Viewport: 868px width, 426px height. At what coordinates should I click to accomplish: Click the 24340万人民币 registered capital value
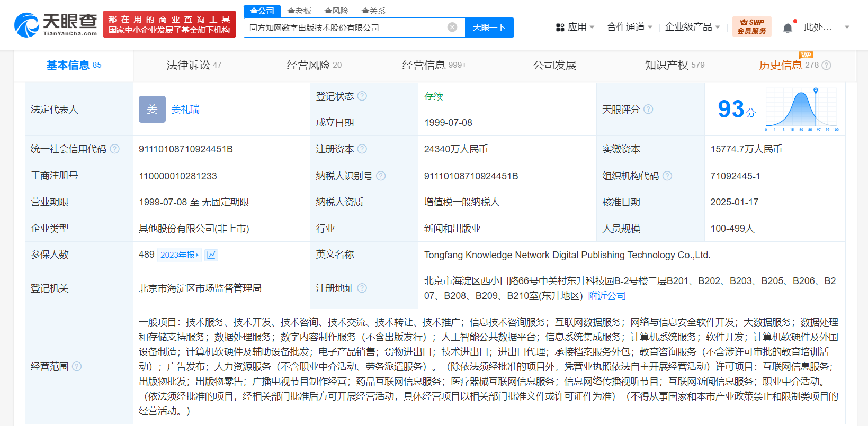coord(456,149)
